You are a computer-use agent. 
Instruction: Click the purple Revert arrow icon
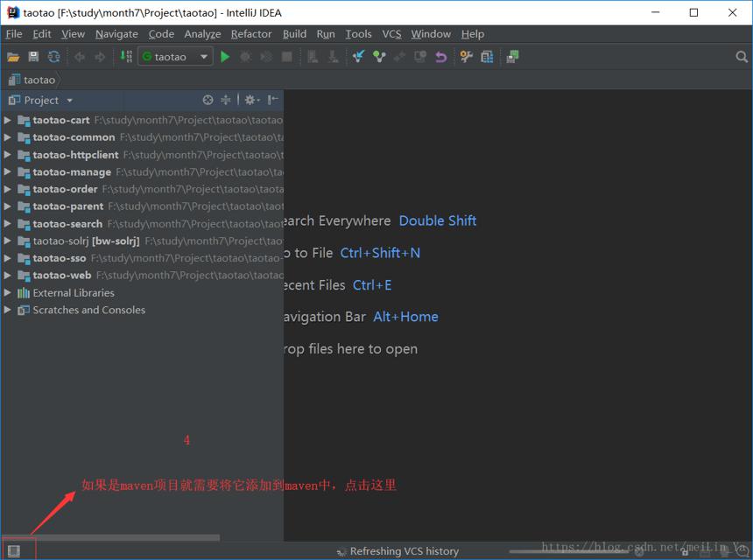pos(440,57)
